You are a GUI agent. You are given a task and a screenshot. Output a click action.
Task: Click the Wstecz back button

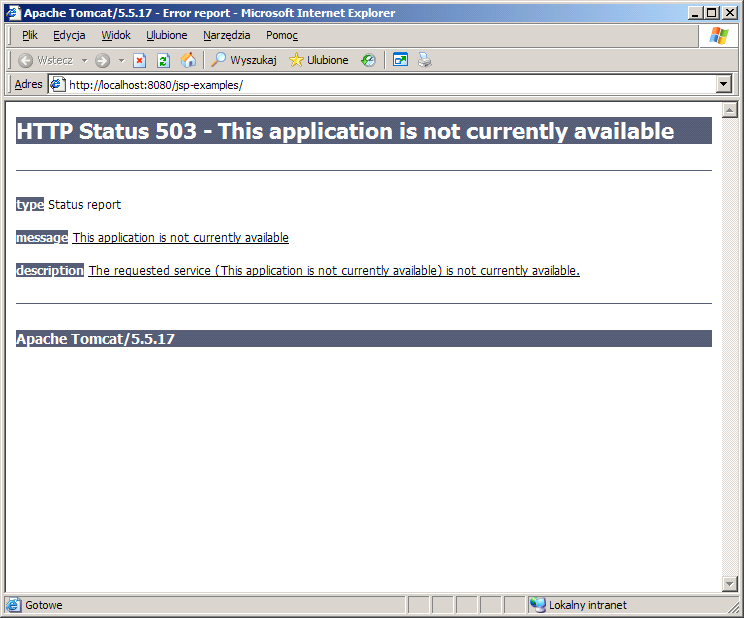coord(46,60)
